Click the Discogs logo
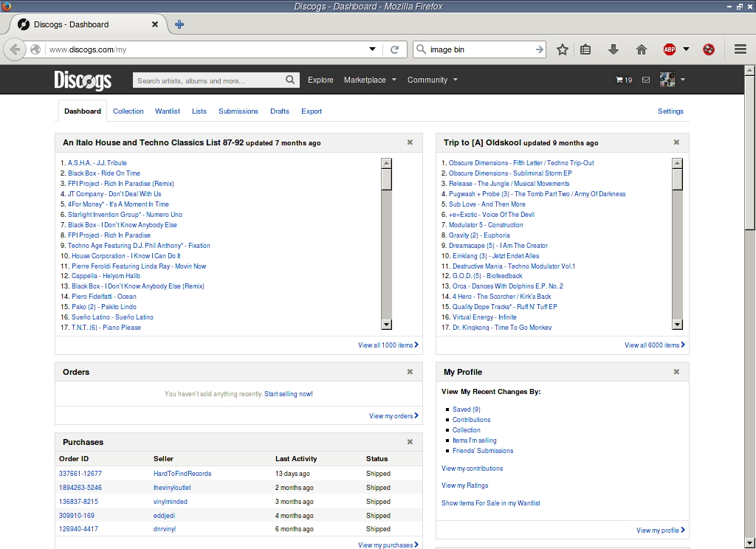 coord(83,80)
